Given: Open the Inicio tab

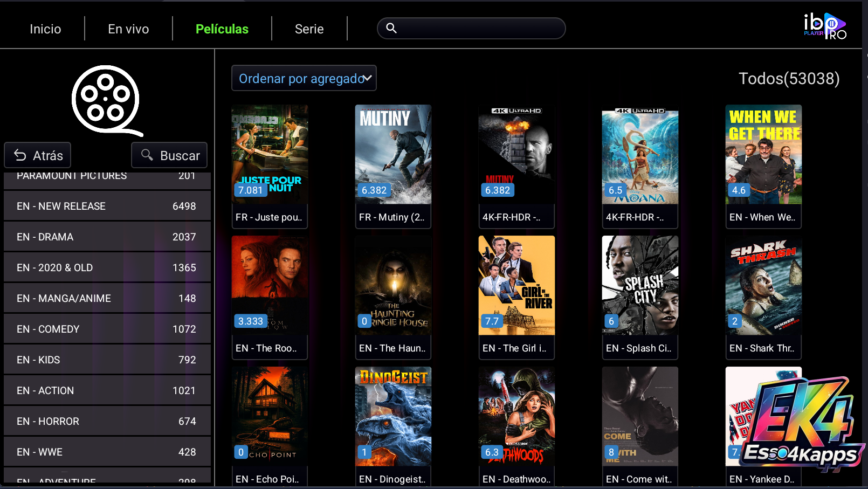Looking at the screenshot, I should click(45, 29).
